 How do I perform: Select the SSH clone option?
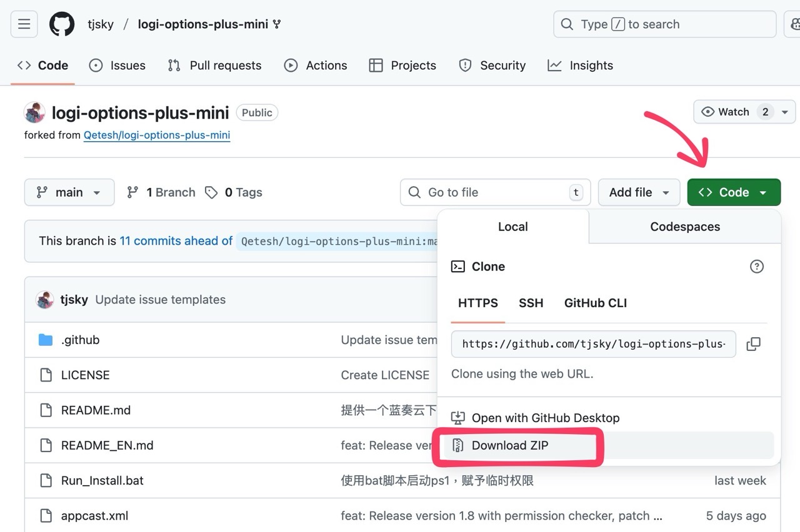(x=531, y=303)
